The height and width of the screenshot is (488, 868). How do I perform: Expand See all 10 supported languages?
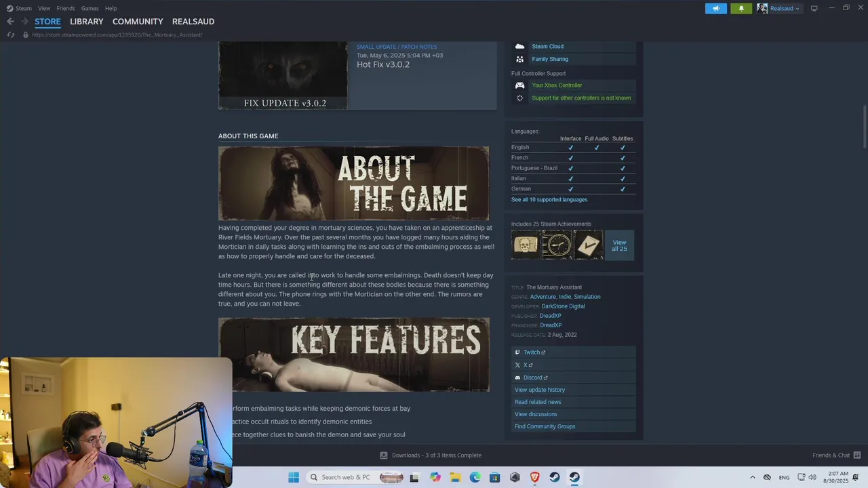point(549,199)
